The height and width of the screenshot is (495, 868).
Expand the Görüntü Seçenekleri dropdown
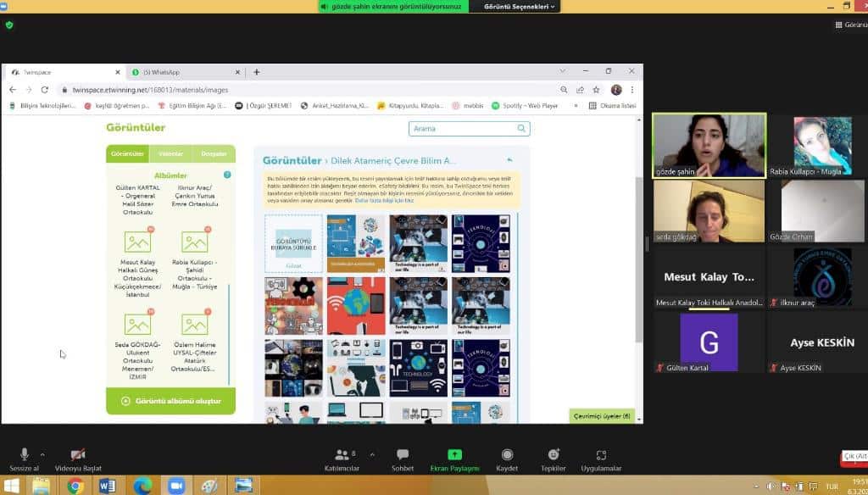[520, 7]
